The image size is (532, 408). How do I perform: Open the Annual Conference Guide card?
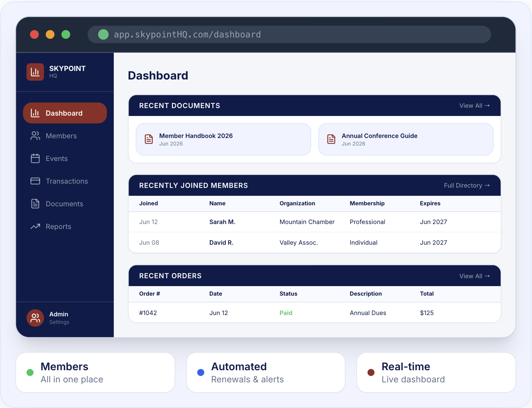coord(406,139)
